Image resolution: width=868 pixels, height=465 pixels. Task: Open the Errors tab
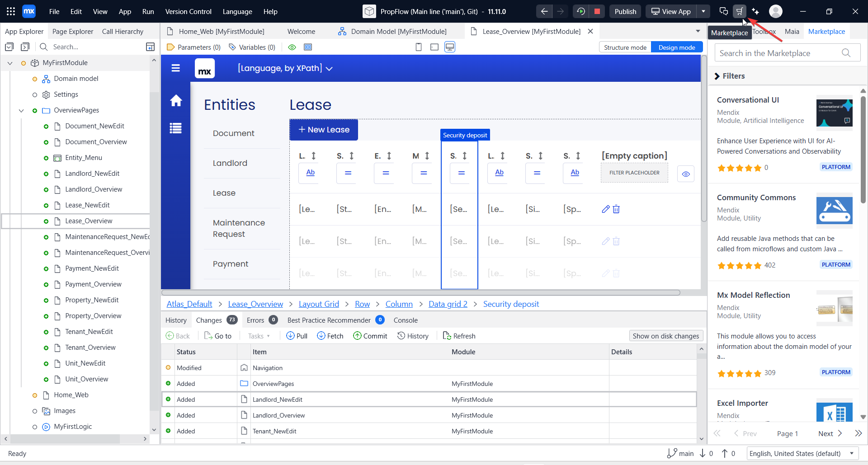(x=262, y=320)
